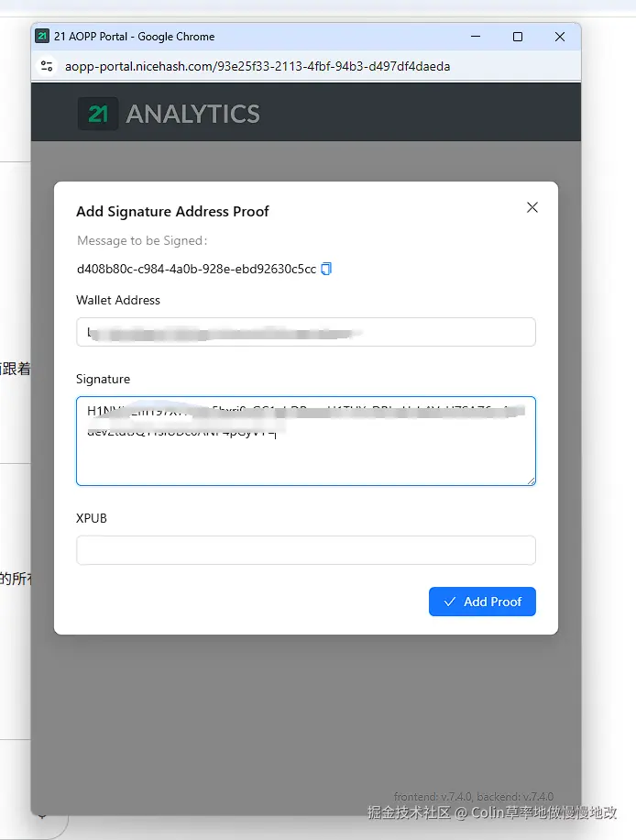Open site information icon in address bar

[47, 66]
